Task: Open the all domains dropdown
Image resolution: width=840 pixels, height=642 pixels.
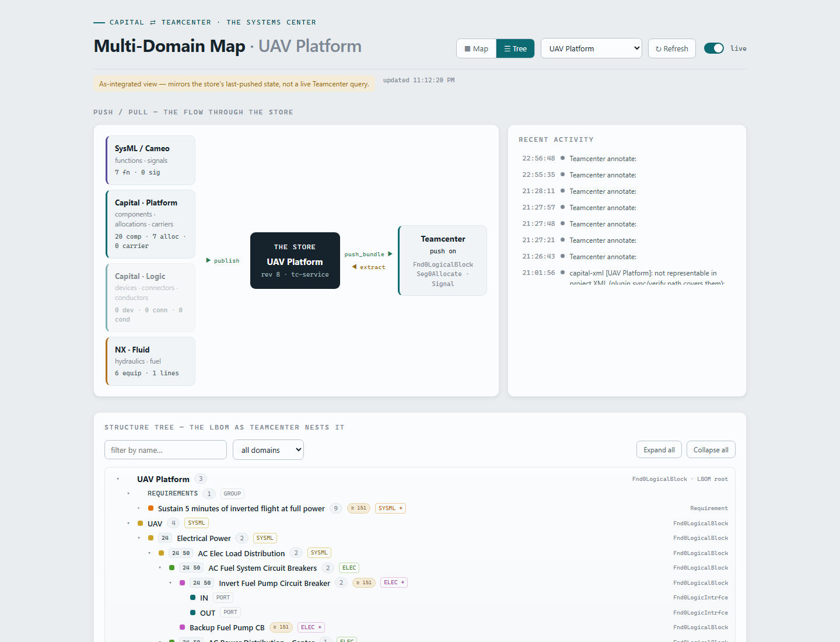Action: click(x=268, y=450)
